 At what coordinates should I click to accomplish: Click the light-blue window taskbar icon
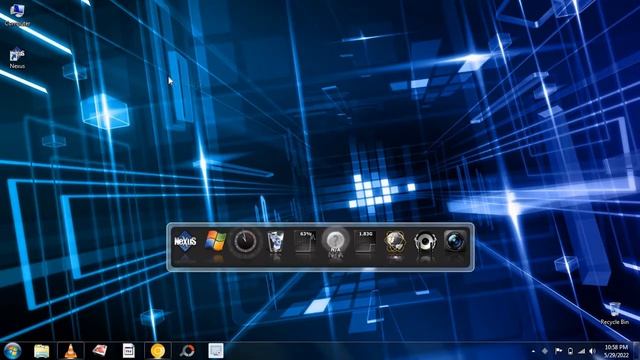click(216, 351)
